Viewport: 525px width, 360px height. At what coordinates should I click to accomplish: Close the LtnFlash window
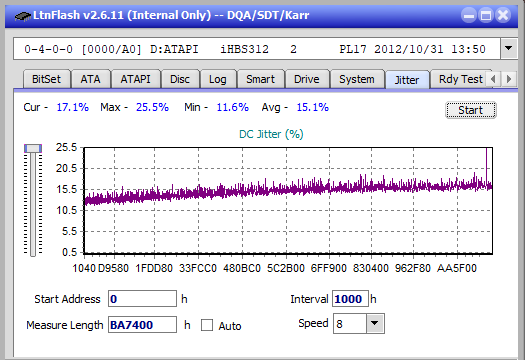coord(503,15)
